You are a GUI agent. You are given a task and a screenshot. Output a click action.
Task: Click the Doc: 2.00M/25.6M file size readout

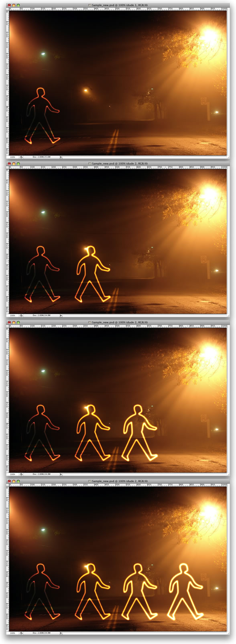(x=41, y=157)
